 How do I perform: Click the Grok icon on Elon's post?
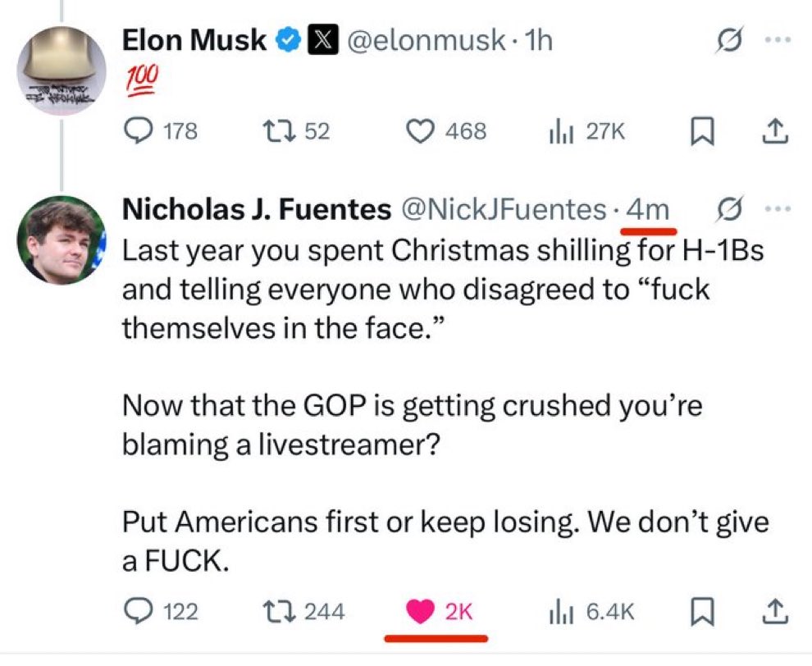point(724,39)
